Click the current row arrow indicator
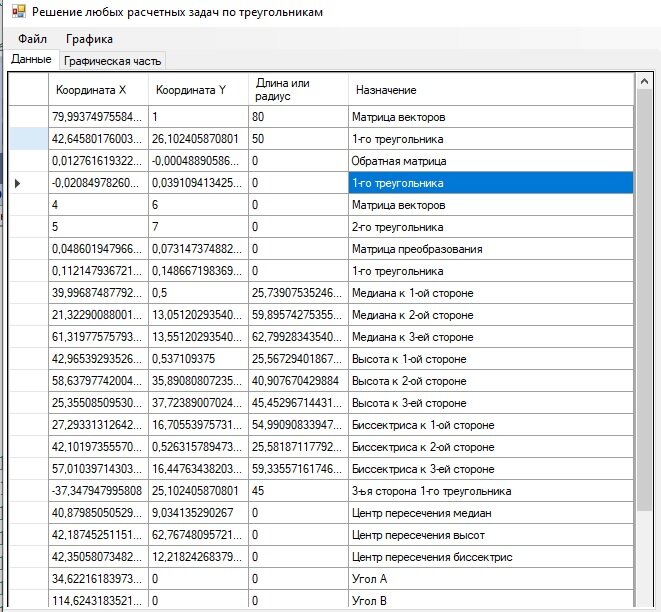Viewport: 661px width, 612px height. point(17,183)
